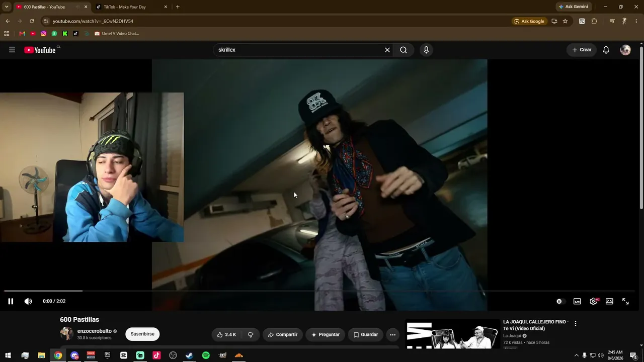Click the Preguntar ask button

(x=326, y=334)
